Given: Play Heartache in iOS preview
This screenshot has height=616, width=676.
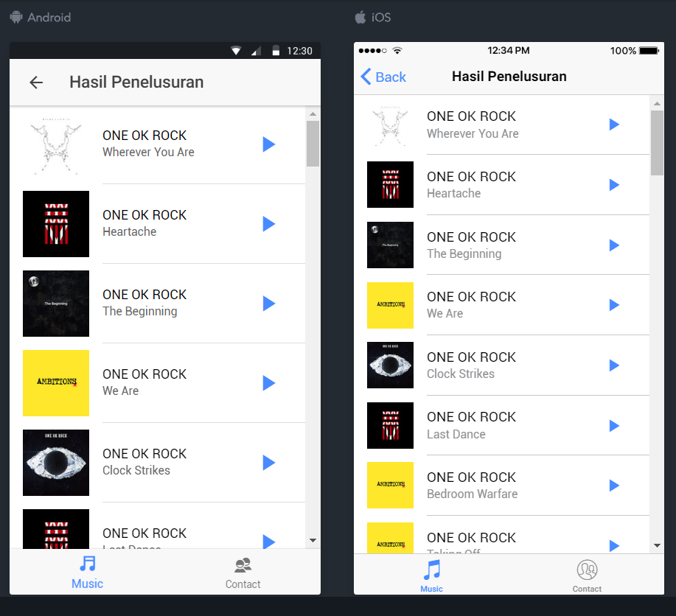Looking at the screenshot, I should click(x=614, y=185).
